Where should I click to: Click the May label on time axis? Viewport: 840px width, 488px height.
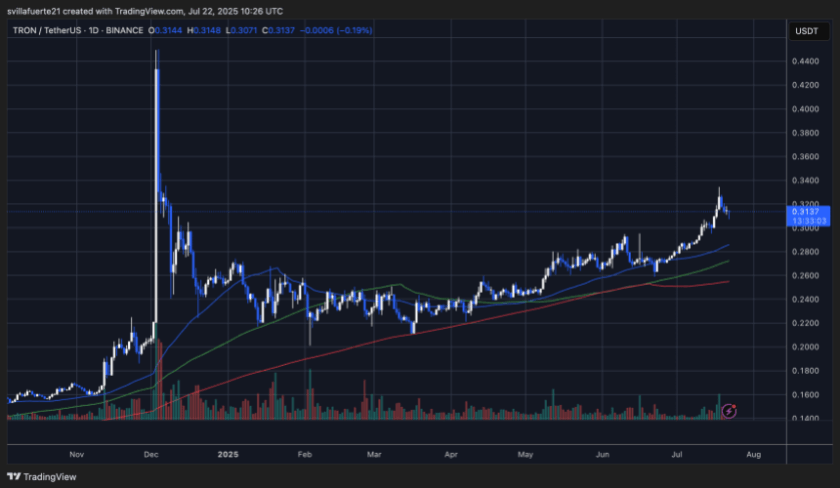coord(526,453)
